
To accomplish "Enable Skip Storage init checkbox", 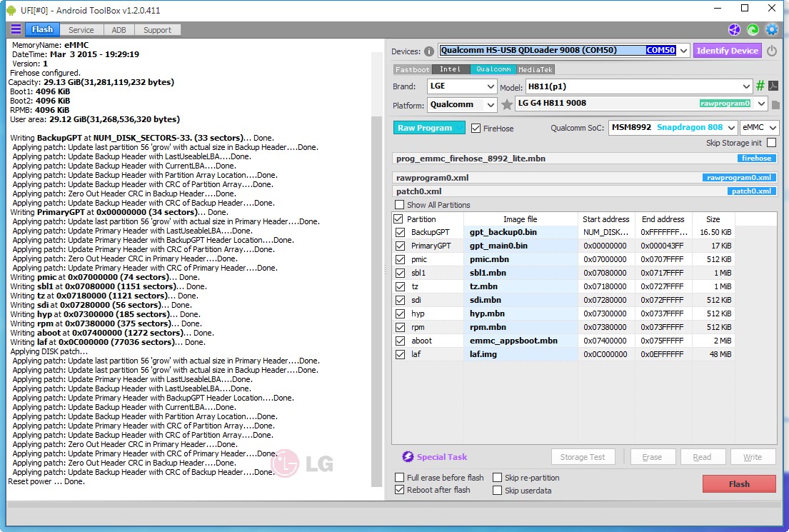I will (771, 142).
